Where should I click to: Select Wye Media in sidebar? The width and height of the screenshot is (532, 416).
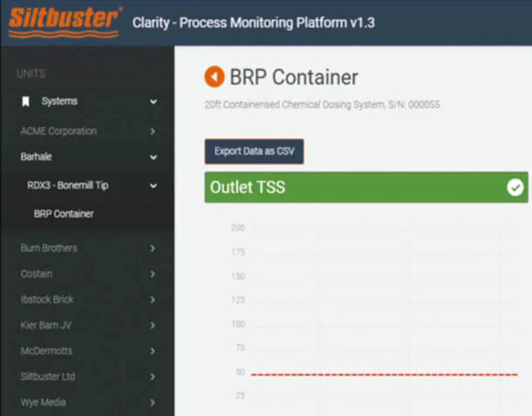pos(43,402)
